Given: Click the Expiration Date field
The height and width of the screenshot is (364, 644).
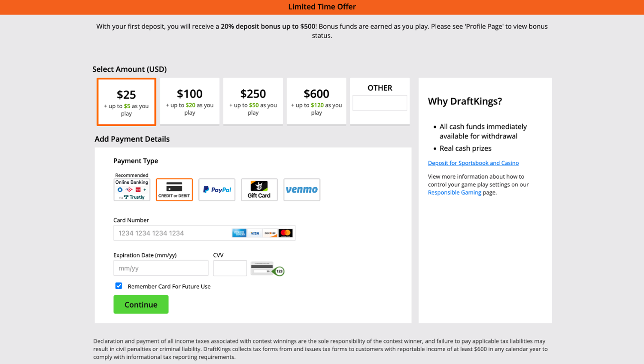Looking at the screenshot, I should pyautogui.click(x=161, y=268).
